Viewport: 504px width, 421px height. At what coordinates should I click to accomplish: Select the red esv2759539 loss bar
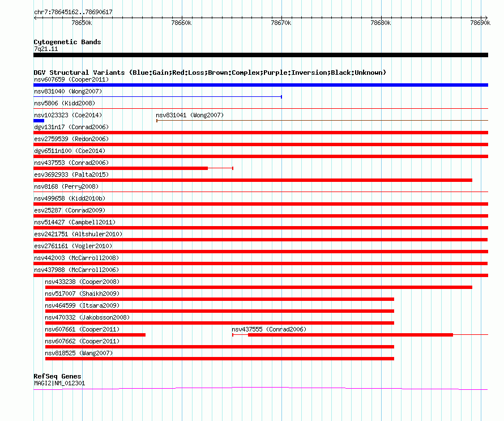[260, 144]
